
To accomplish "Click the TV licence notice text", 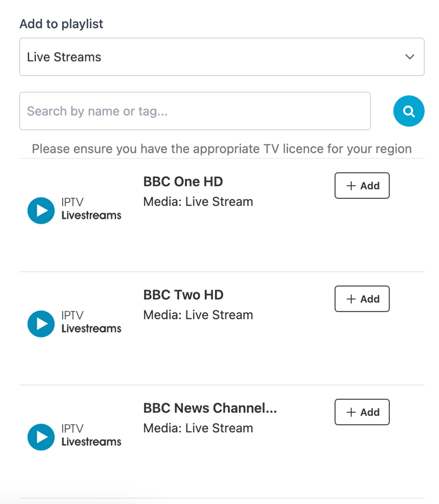I will coord(222,149).
